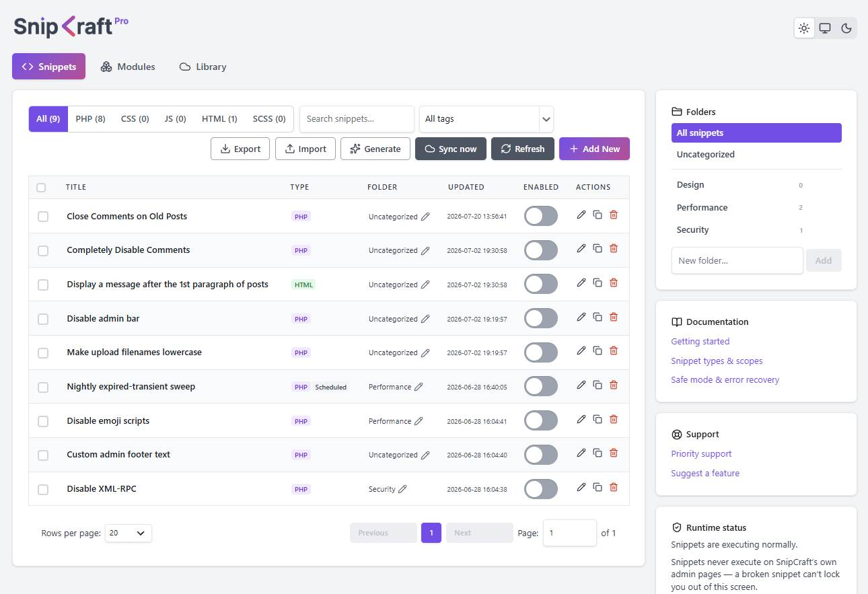868x594 pixels.
Task: Edit Custom admin footer text snippet
Action: click(x=581, y=453)
